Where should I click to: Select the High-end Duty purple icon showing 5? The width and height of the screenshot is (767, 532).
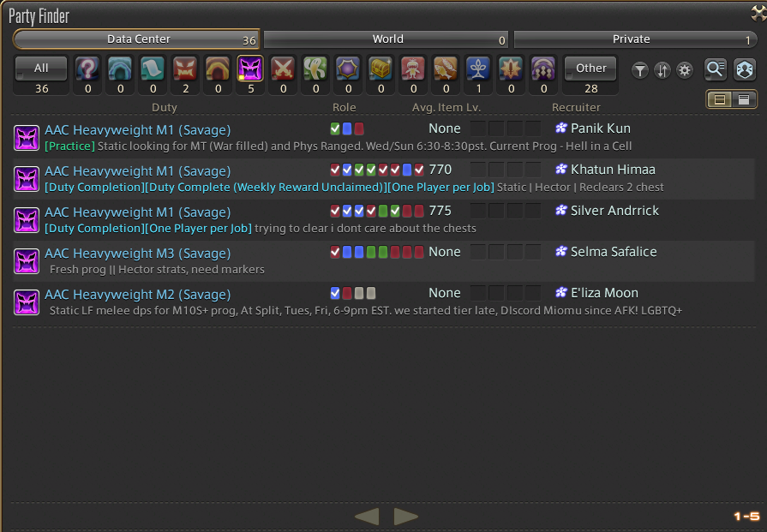tap(250, 69)
